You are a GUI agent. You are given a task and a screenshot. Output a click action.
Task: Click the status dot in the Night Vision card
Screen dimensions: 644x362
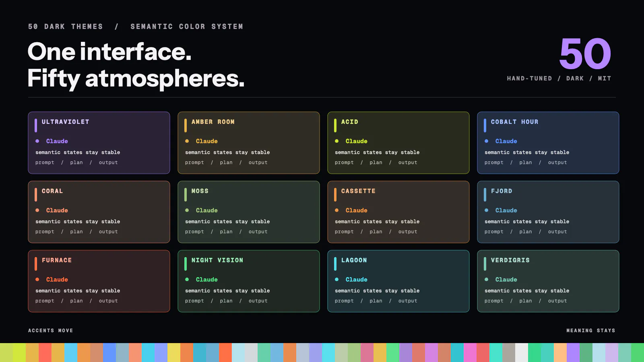[x=187, y=280]
